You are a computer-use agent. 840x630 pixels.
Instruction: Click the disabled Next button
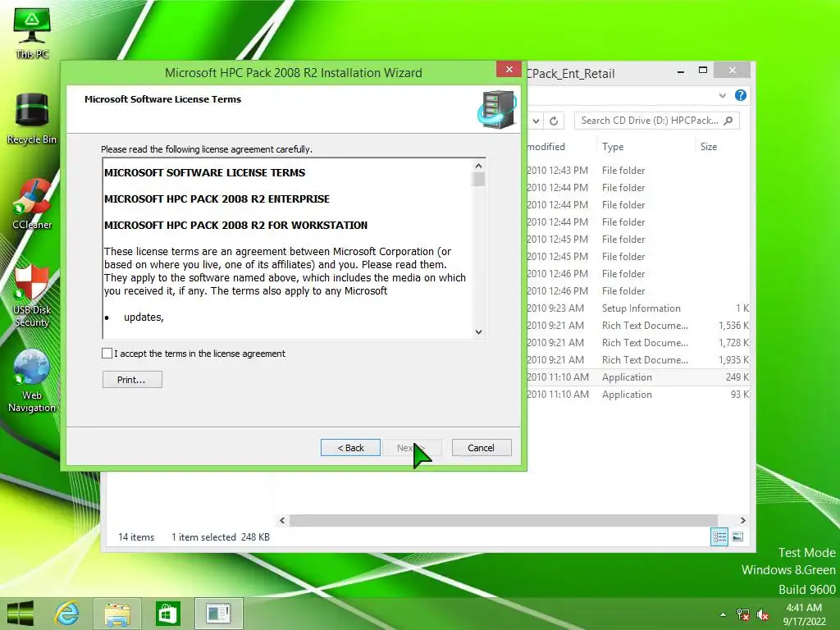412,447
